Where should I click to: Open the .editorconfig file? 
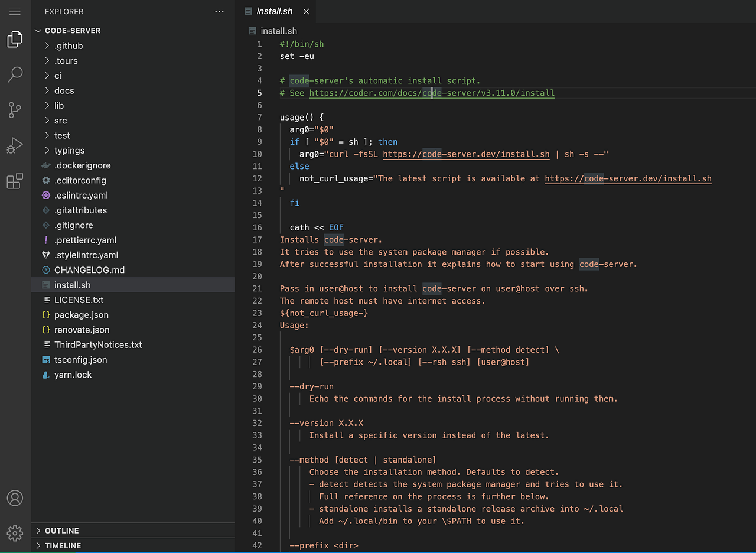pyautogui.click(x=133, y=180)
